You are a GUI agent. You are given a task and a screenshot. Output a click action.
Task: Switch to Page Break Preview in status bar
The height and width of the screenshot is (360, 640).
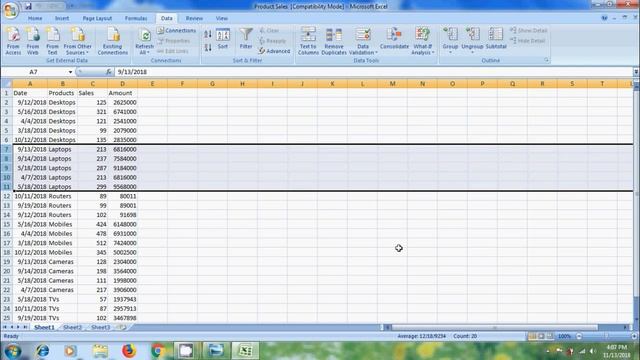coord(550,336)
